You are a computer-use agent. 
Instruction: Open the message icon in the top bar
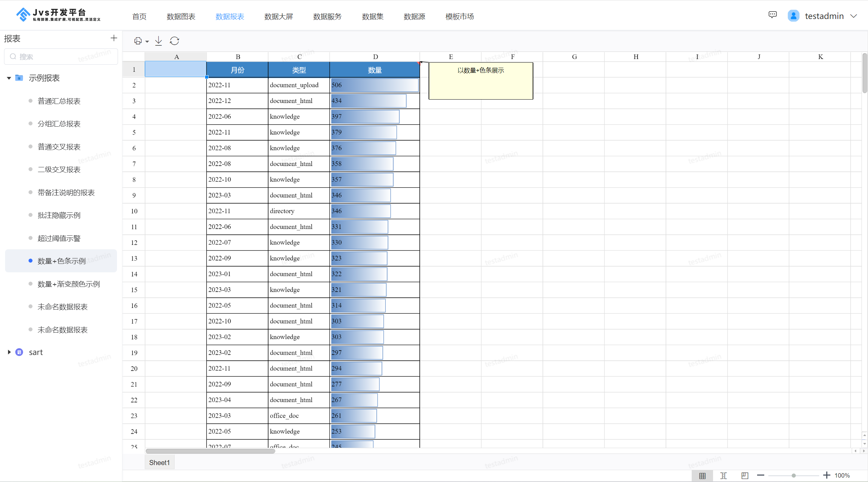pos(773,15)
